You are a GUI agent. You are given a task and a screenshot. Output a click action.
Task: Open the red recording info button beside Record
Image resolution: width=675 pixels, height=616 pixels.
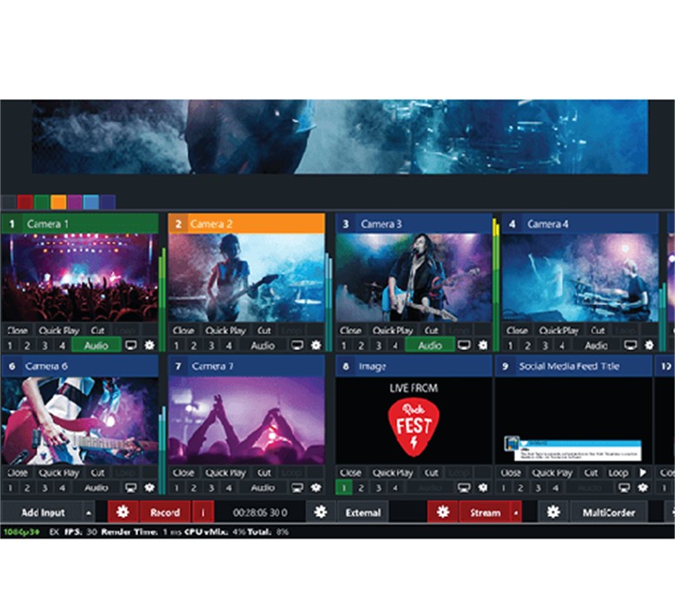click(x=202, y=512)
